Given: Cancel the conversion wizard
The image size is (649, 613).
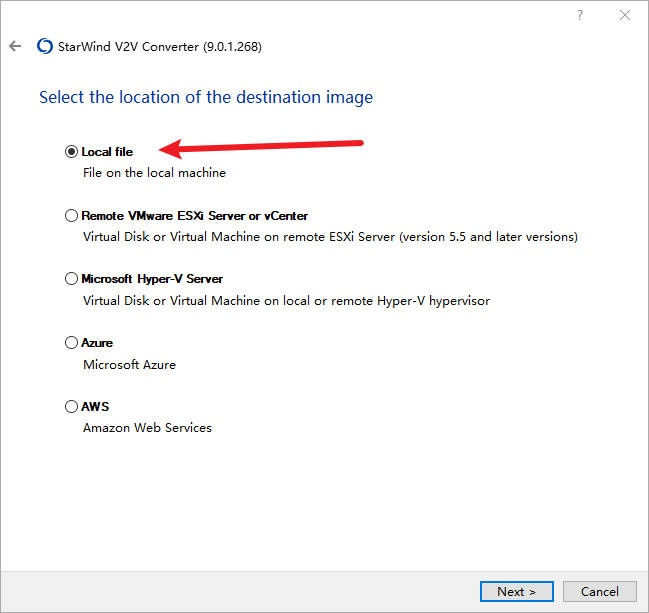Looking at the screenshot, I should 599,591.
